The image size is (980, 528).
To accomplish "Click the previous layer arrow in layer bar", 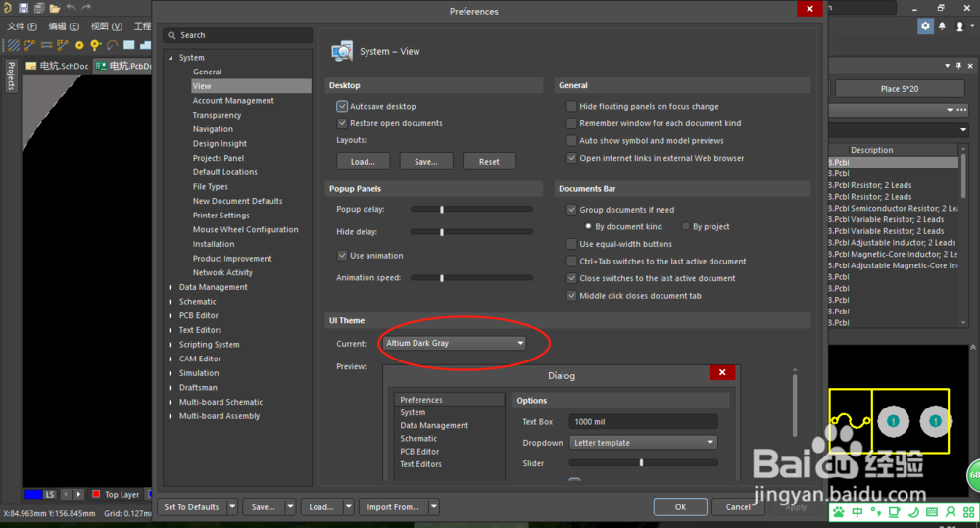I will 66,494.
